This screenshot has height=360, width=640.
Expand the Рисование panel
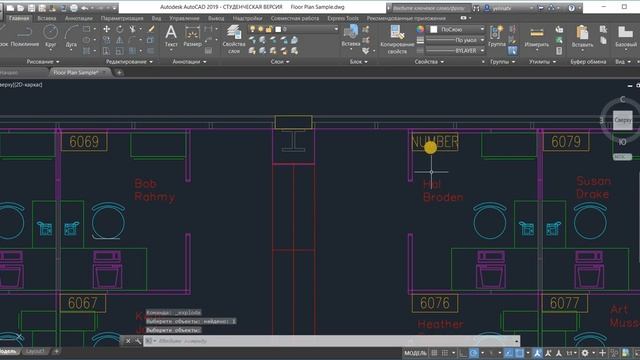43,62
